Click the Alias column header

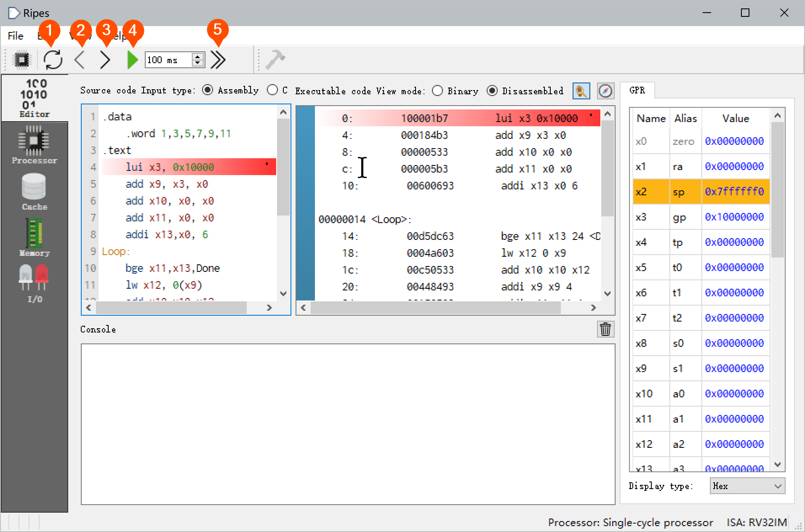[685, 118]
